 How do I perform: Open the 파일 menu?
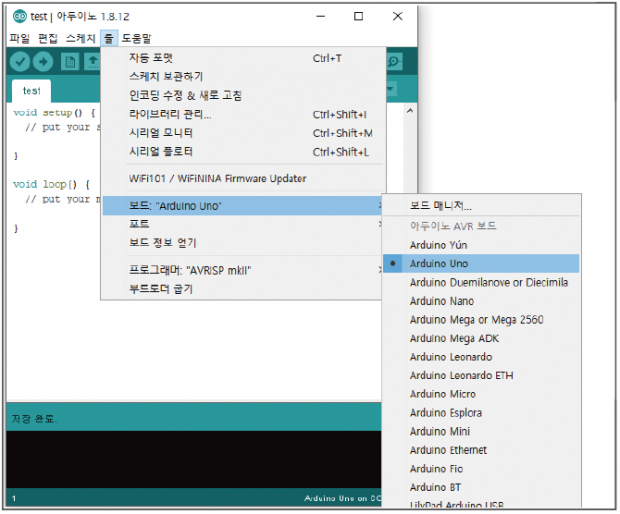click(20, 38)
